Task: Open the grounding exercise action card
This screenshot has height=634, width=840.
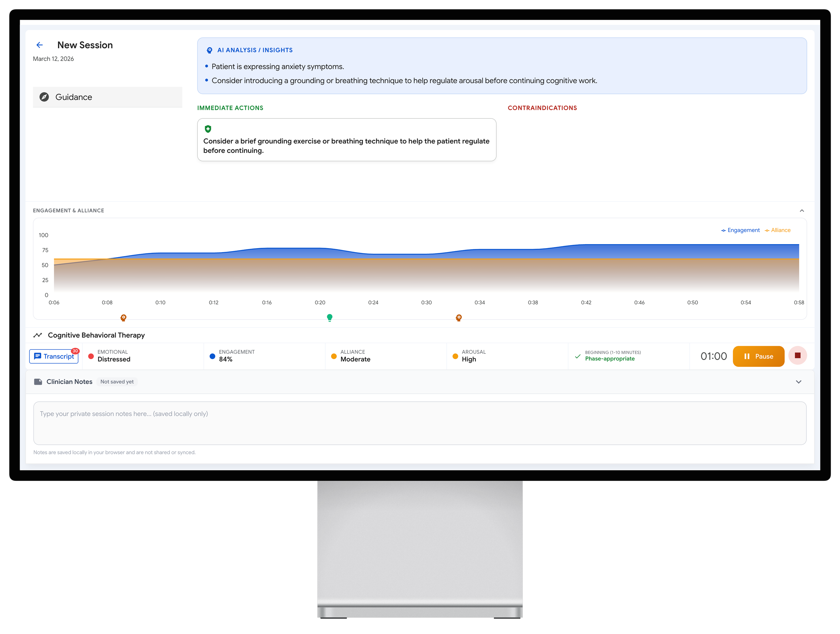Action: pyautogui.click(x=346, y=140)
